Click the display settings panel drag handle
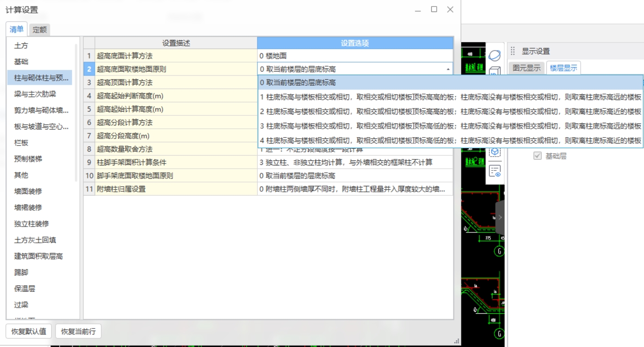Viewport: 644px width, 347px height. tap(513, 51)
